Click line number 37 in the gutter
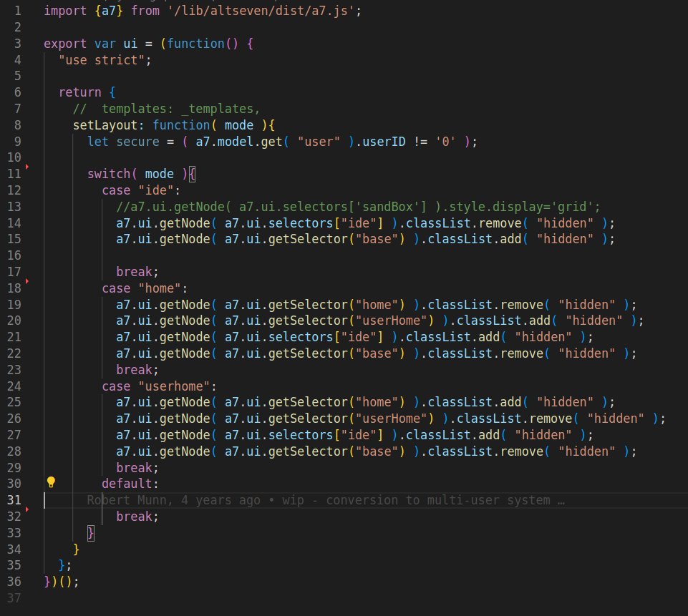This screenshot has width=688, height=616. (14, 598)
